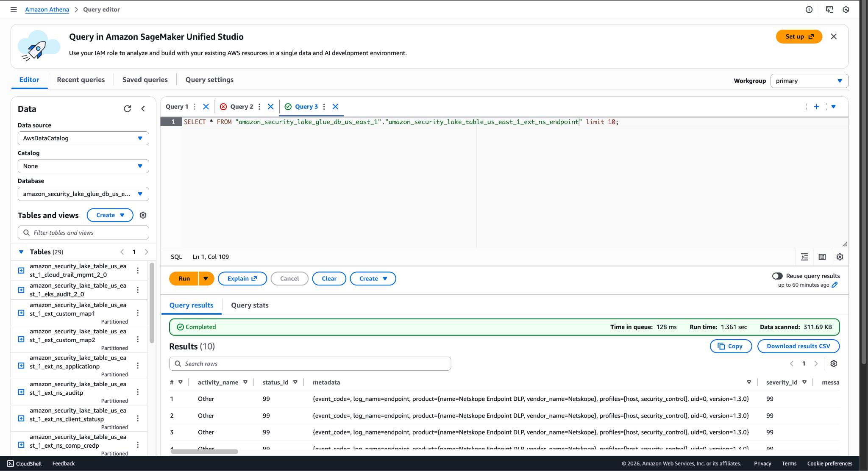Switch to the Recent queries tab

click(x=81, y=80)
